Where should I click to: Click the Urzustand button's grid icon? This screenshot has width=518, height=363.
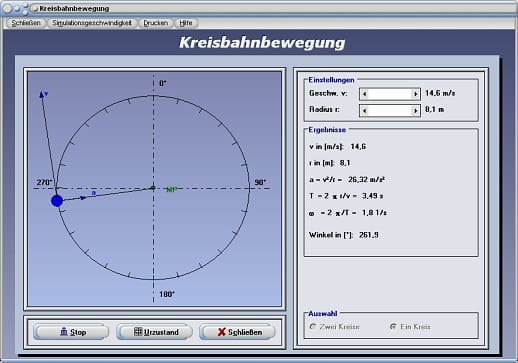[x=138, y=332]
